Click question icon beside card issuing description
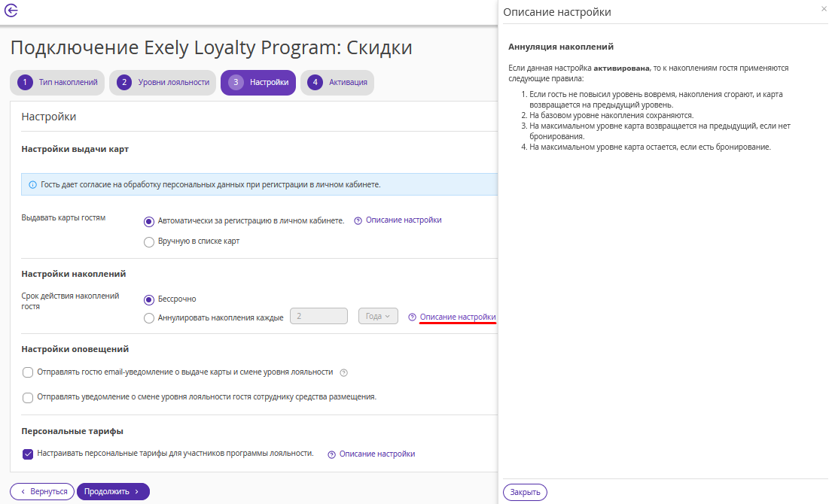The height and width of the screenshot is (504, 832). (358, 220)
